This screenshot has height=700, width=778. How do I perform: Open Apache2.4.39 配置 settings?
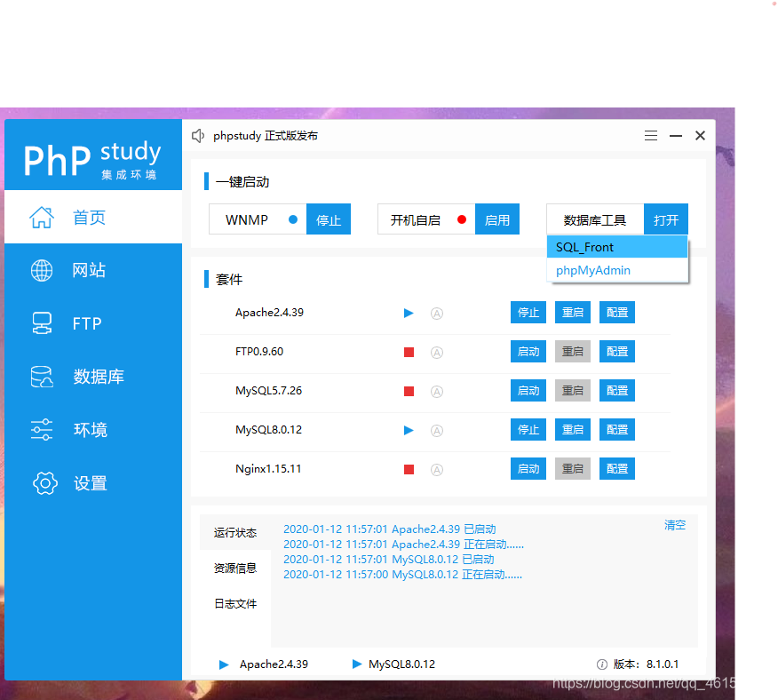click(x=617, y=313)
